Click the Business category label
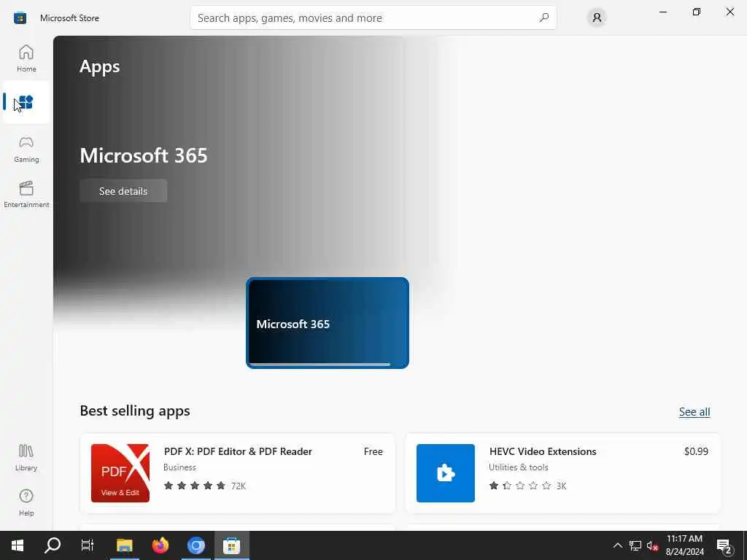747x560 pixels. point(179,467)
